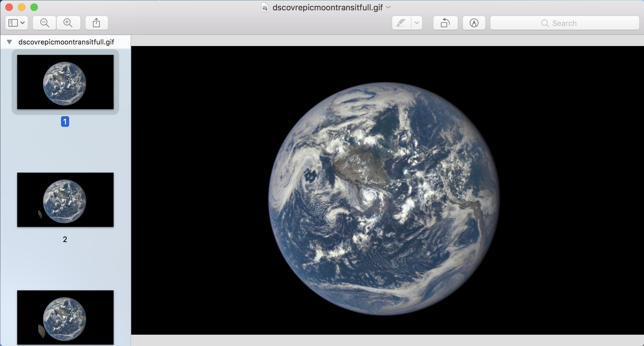Open the sidebar view options dropdown arrow
Image resolution: width=644 pixels, height=346 pixels.
[23, 23]
